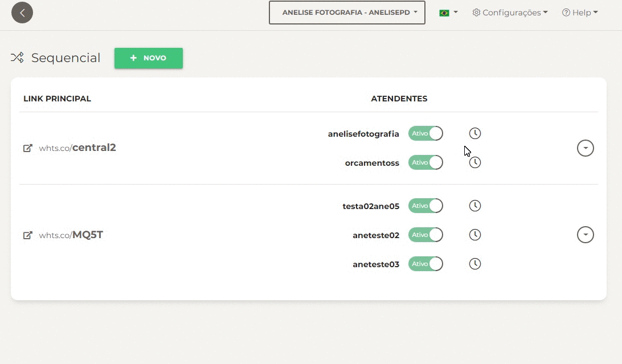
Task: Click the green Novo button
Action: coord(148,58)
